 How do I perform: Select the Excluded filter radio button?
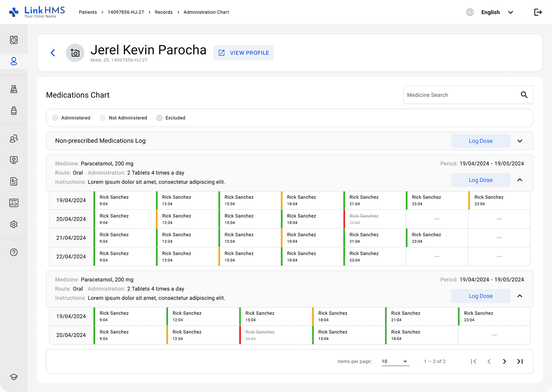tap(159, 118)
